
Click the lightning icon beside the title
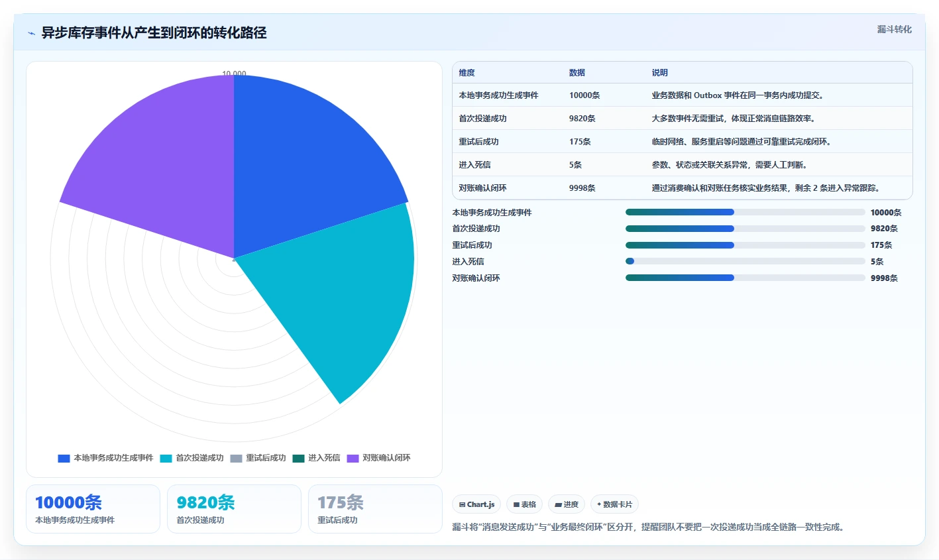pos(31,33)
